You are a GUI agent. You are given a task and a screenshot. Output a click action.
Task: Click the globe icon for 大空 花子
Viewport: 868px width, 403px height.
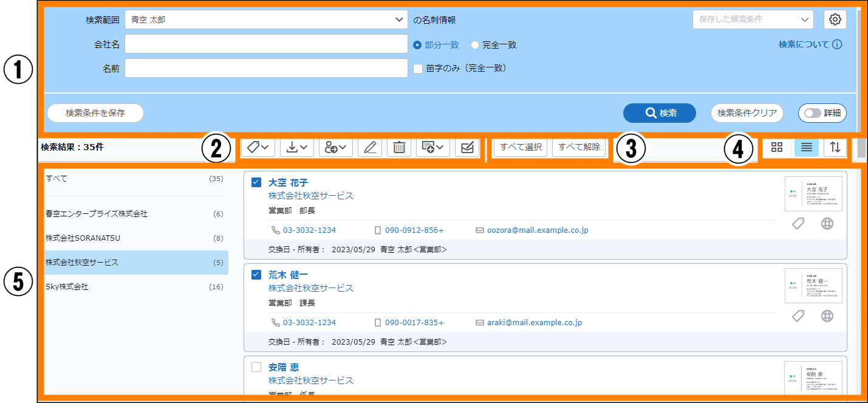(x=827, y=224)
